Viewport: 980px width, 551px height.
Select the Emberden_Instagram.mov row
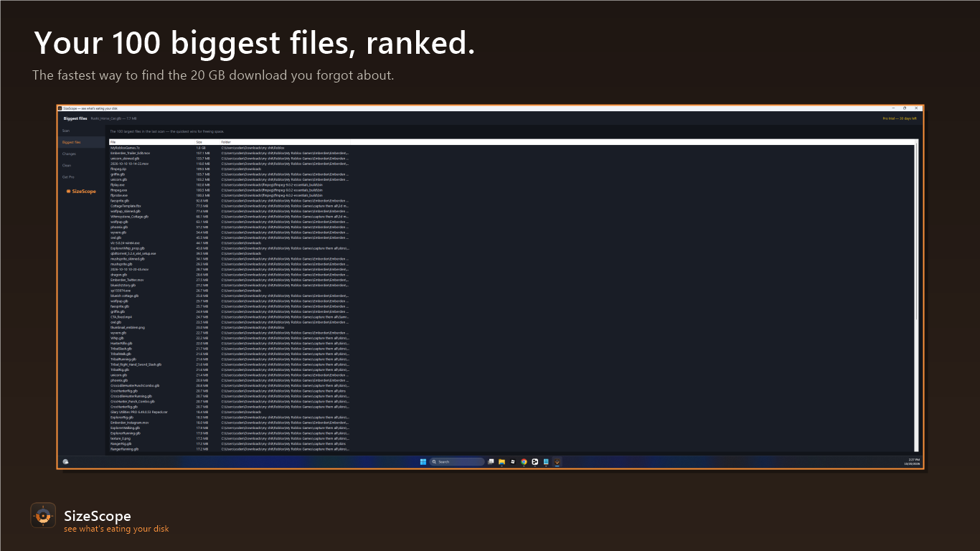pos(512,423)
